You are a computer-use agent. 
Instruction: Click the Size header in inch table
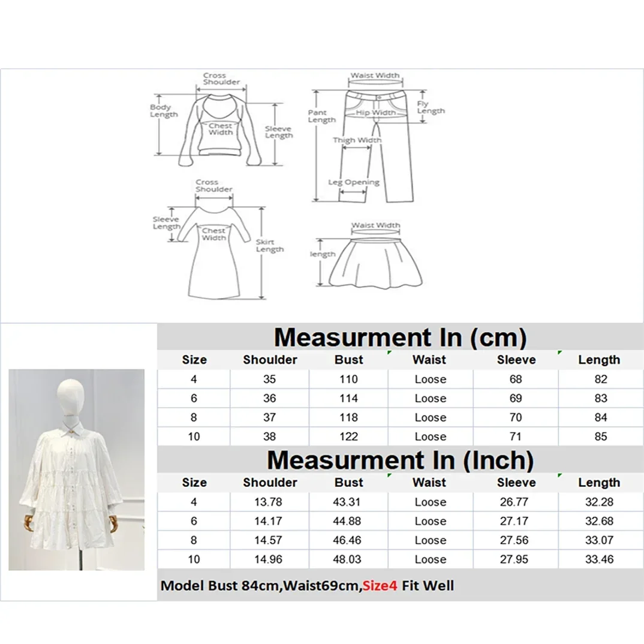[194, 483]
